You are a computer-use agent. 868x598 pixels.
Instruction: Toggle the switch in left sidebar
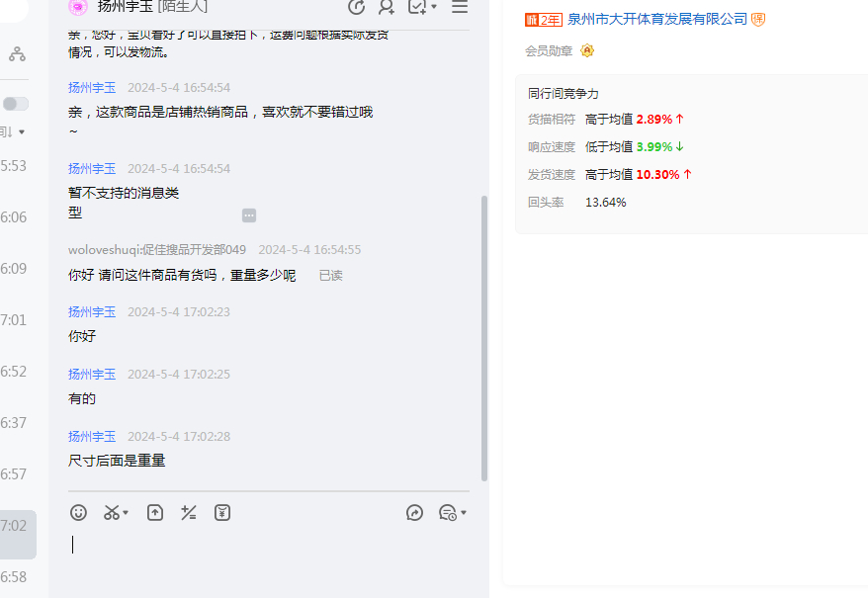pyautogui.click(x=16, y=104)
